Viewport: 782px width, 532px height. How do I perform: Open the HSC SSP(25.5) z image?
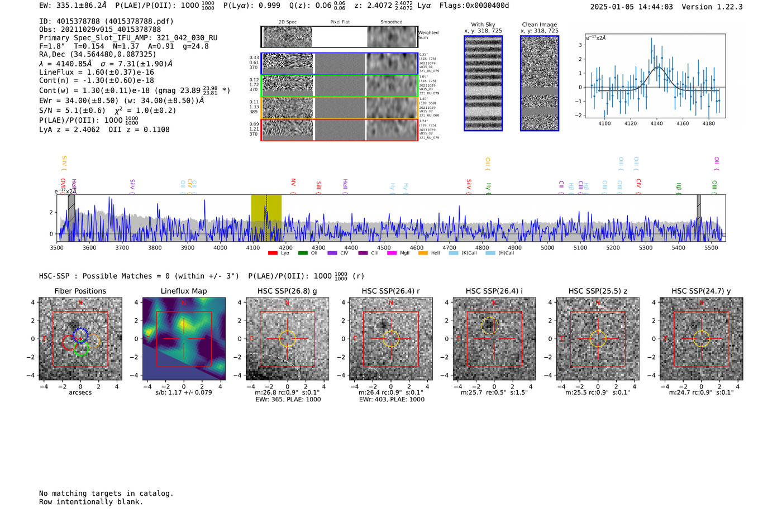tap(598, 339)
